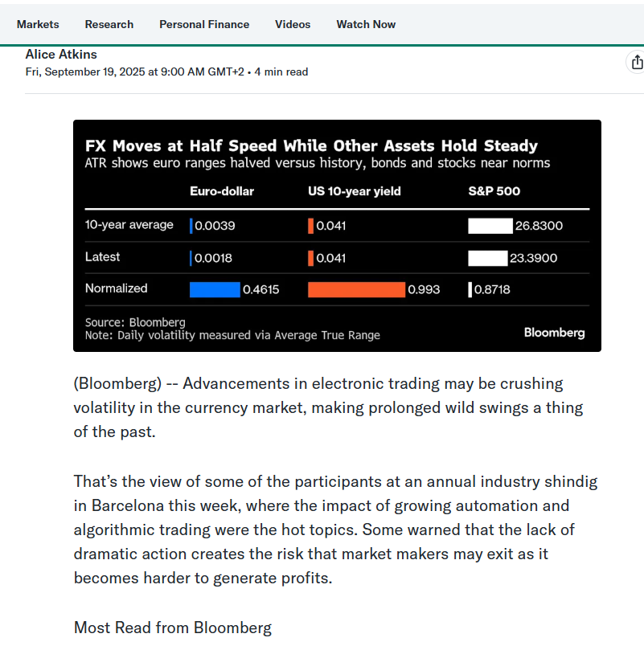The width and height of the screenshot is (644, 646).
Task: Click the orange bar labeled 0.993
Action: tap(357, 289)
